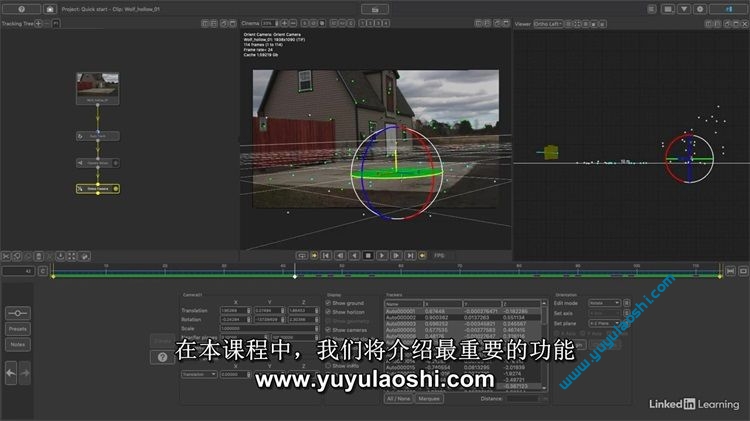Click the list view icon at top right
Image resolution: width=750 pixels, height=421 pixels.
click(652, 9)
